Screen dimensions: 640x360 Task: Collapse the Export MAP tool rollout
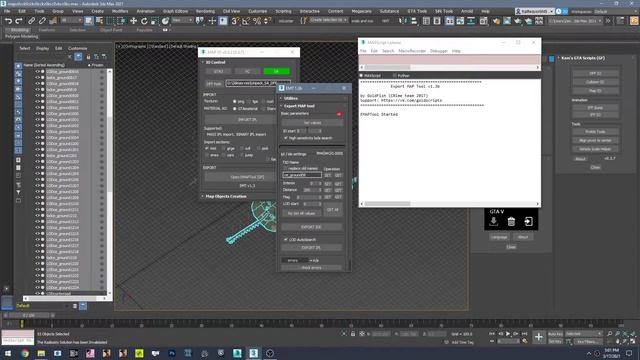pyautogui.click(x=299, y=106)
